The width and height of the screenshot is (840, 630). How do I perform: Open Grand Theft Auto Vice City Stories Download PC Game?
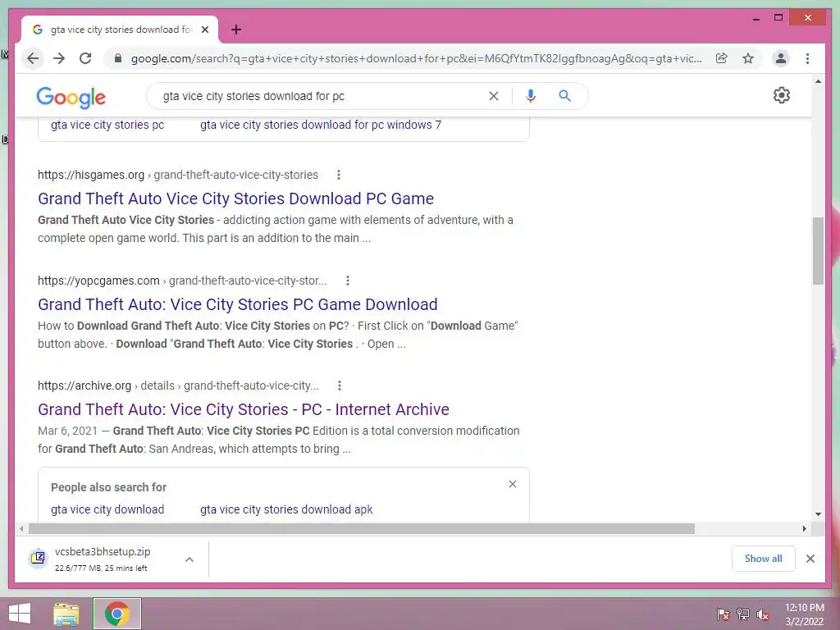point(235,199)
